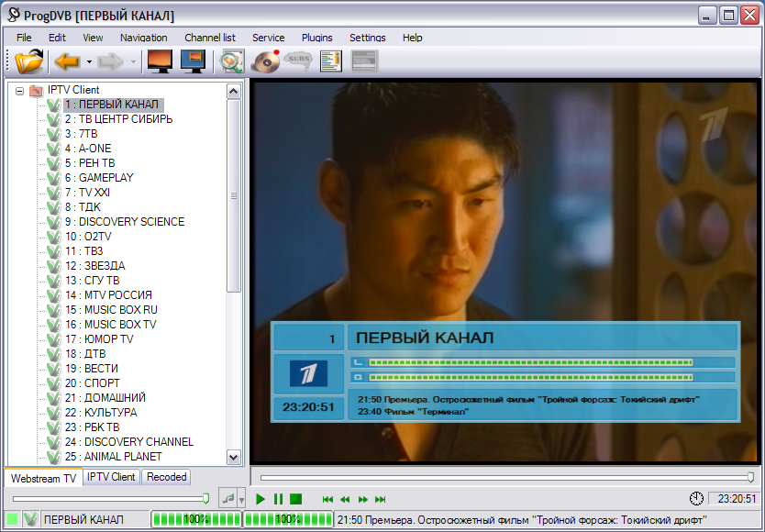The image size is (765, 532).
Task: Select channel 25 : ANIMAL PLANET
Action: 113,457
